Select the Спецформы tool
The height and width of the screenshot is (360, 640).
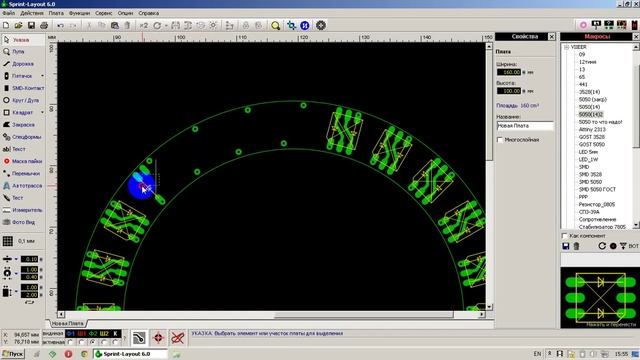pyautogui.click(x=23, y=137)
